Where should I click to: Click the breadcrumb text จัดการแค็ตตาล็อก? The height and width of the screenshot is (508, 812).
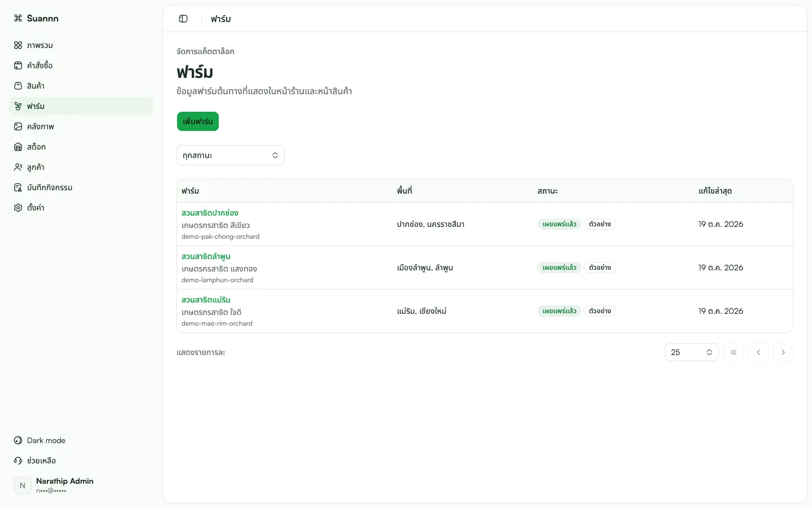coord(205,51)
